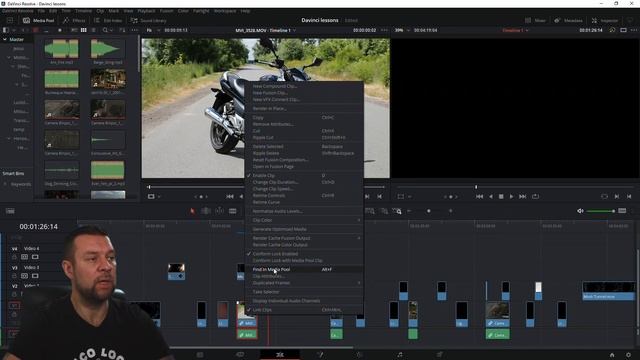Toggle Video 3 track visibility
The height and width of the screenshot is (360, 640).
(x=35, y=276)
